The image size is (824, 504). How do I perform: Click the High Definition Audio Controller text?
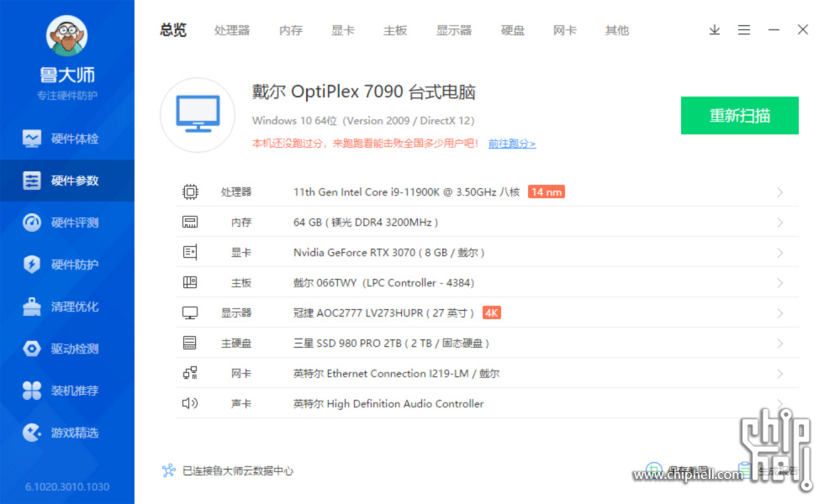point(388,404)
